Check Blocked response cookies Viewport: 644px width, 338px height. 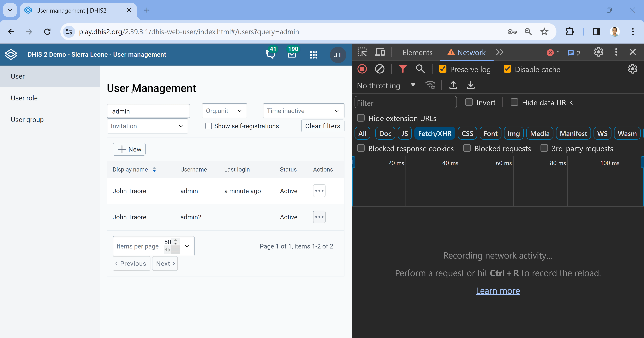(x=361, y=148)
